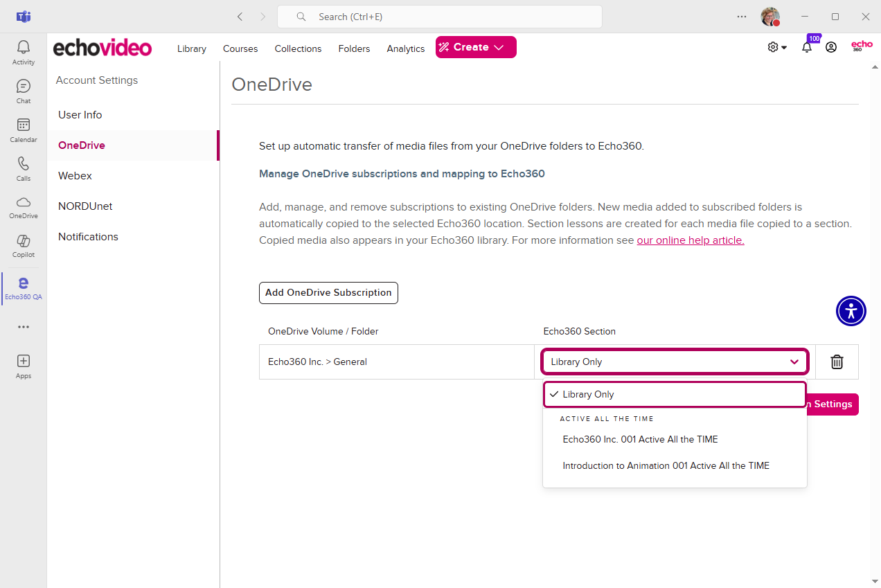Open the settings gear menu in EchoVideo
This screenshot has height=588, width=881.
click(777, 47)
